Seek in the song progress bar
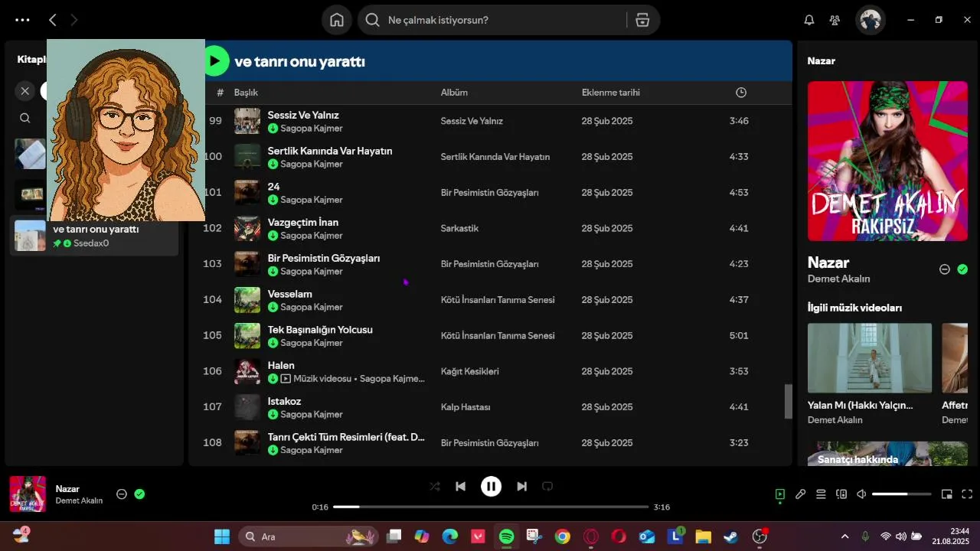980x551 pixels. point(490,507)
